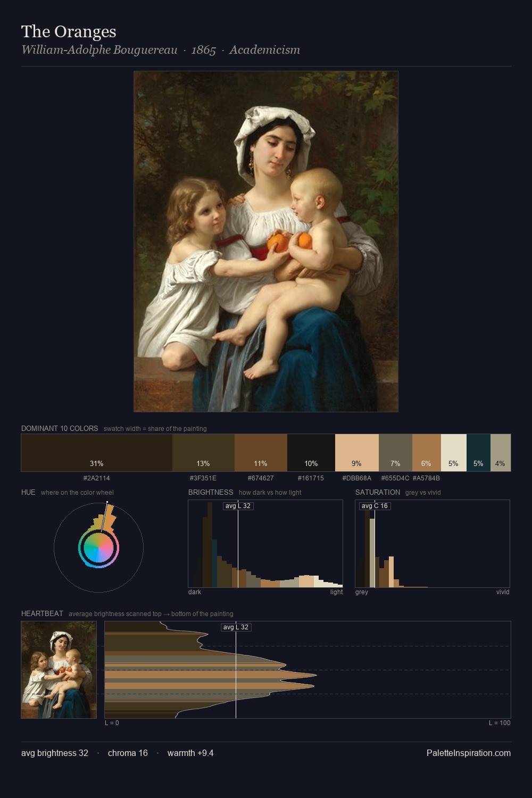This screenshot has width=532, height=798.
Task: Select the 10% near-black #161715 swatch
Action: pyautogui.click(x=311, y=453)
